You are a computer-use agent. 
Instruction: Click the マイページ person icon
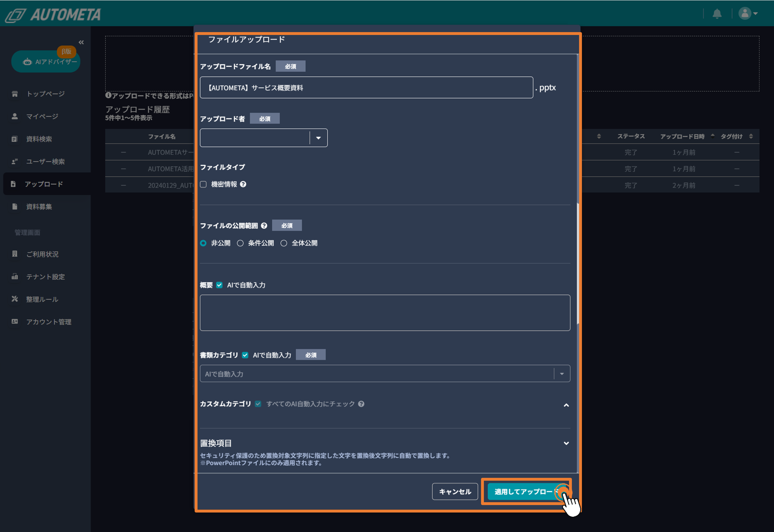pos(15,116)
